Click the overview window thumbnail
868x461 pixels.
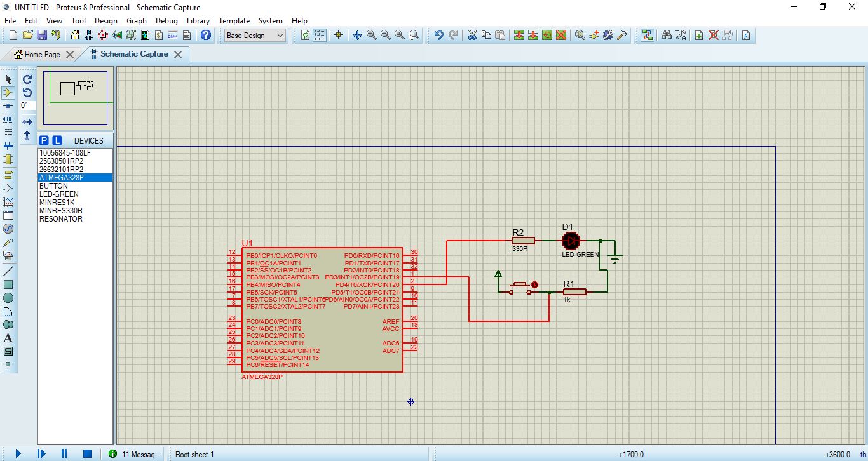point(75,98)
